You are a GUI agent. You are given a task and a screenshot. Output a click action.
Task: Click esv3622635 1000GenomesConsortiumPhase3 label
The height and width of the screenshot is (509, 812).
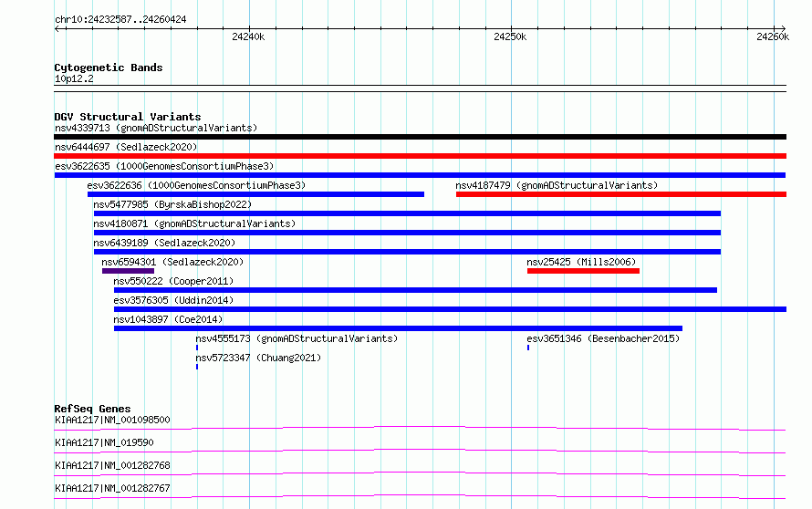(164, 166)
